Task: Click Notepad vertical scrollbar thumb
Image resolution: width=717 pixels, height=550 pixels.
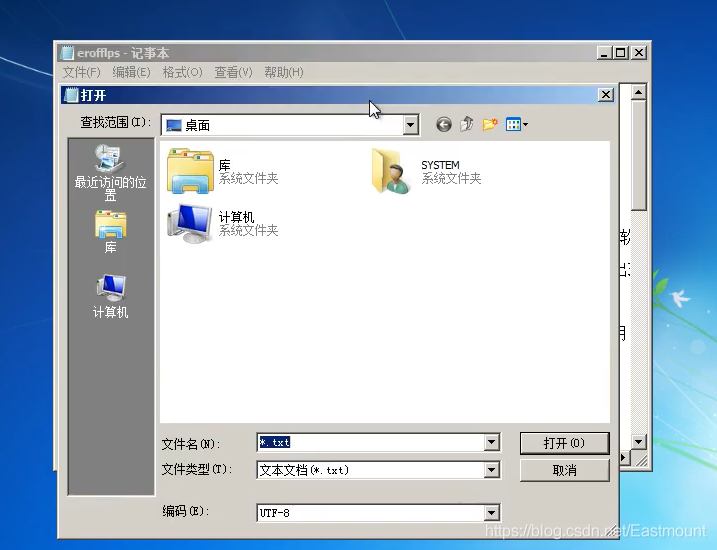Action: [x=638, y=155]
